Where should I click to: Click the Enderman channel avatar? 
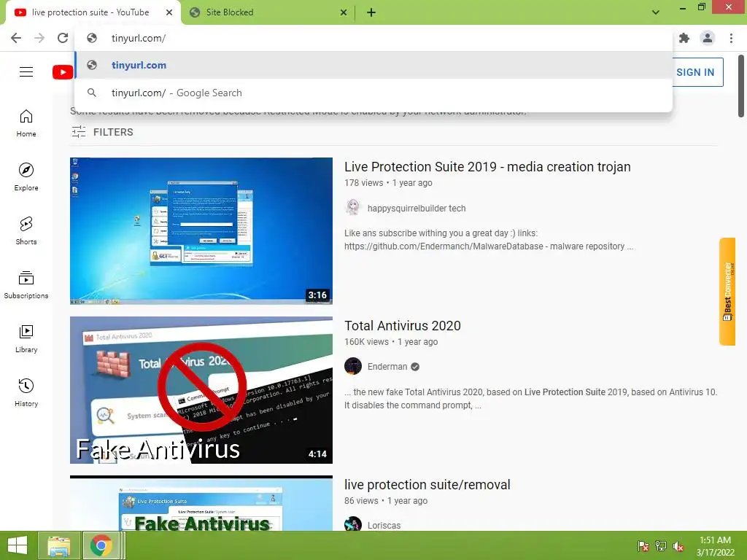tap(353, 366)
